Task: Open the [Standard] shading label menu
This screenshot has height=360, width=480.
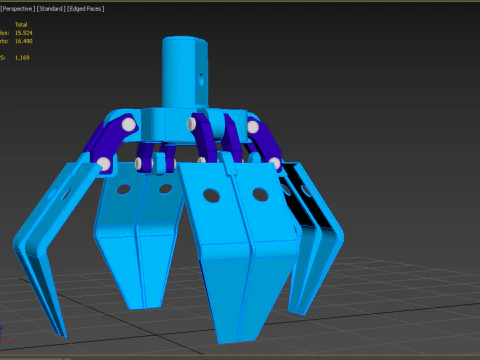Action: click(x=51, y=9)
